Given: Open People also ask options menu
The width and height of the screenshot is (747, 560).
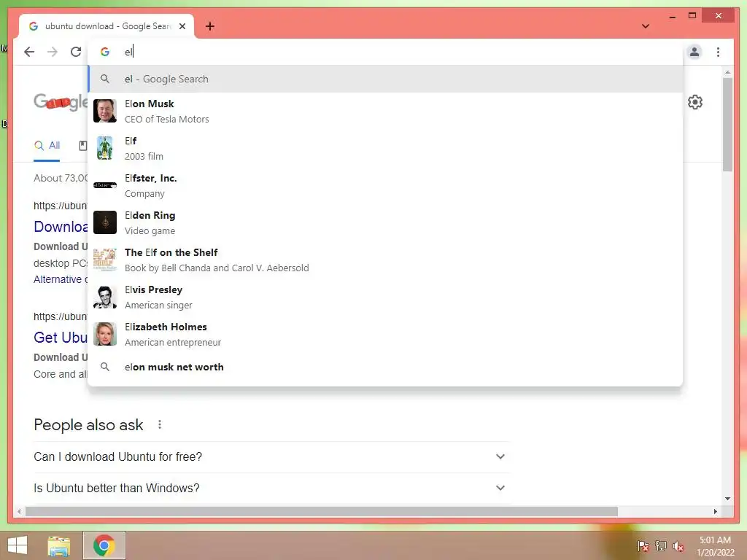Looking at the screenshot, I should 160,424.
